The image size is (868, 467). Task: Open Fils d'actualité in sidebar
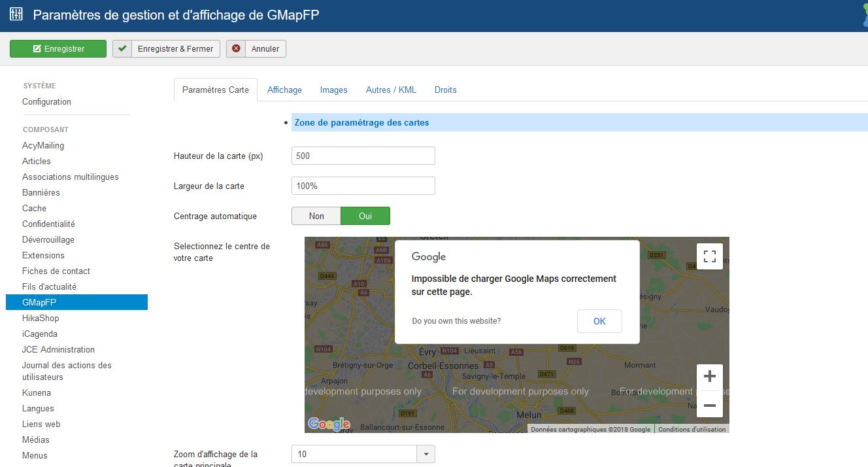tap(49, 286)
